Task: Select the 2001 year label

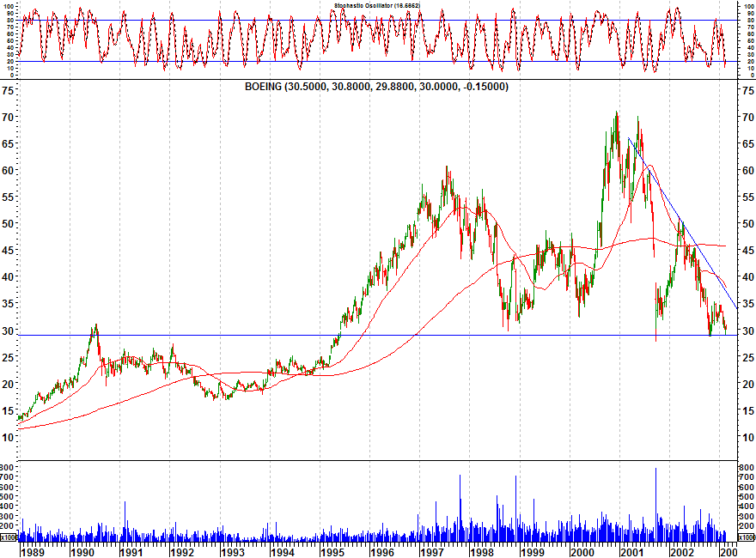Action: pos(632,552)
